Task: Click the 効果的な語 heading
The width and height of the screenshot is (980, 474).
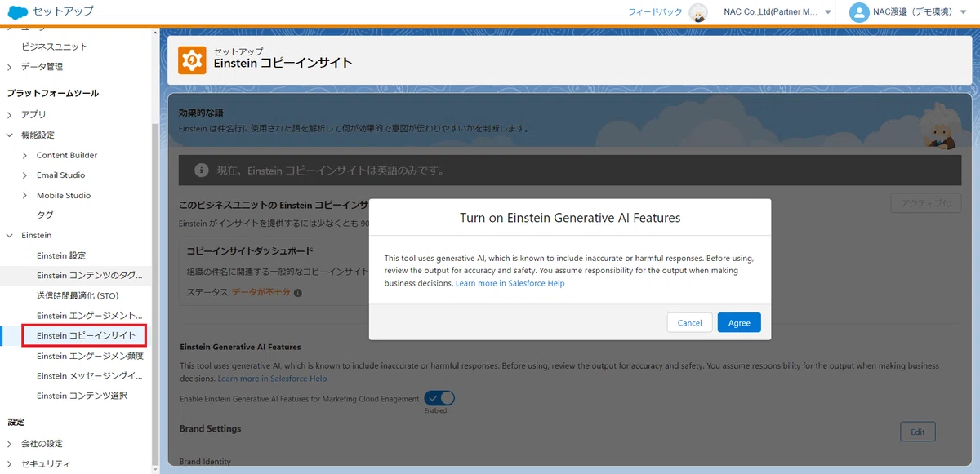Action: (x=201, y=113)
